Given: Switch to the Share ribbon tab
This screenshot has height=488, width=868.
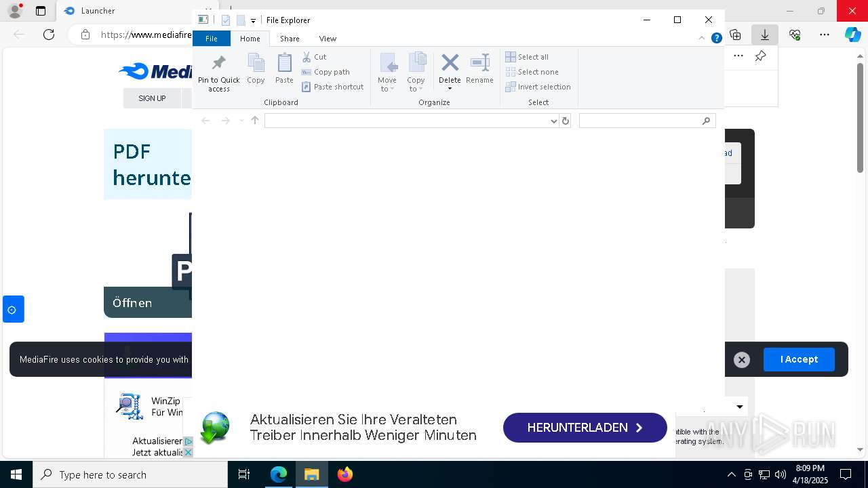Looking at the screenshot, I should coord(290,39).
